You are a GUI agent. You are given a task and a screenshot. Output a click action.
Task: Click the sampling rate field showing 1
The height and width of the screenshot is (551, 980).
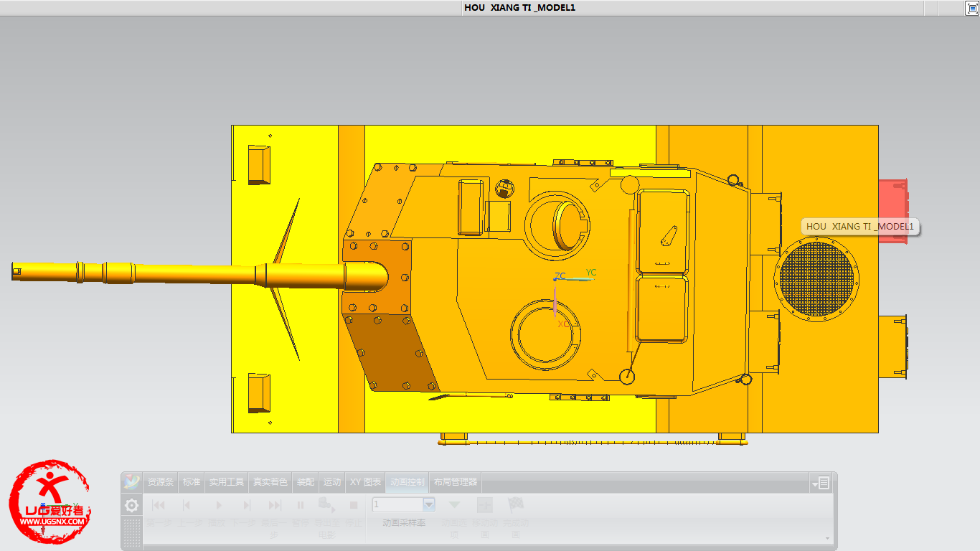tap(397, 504)
